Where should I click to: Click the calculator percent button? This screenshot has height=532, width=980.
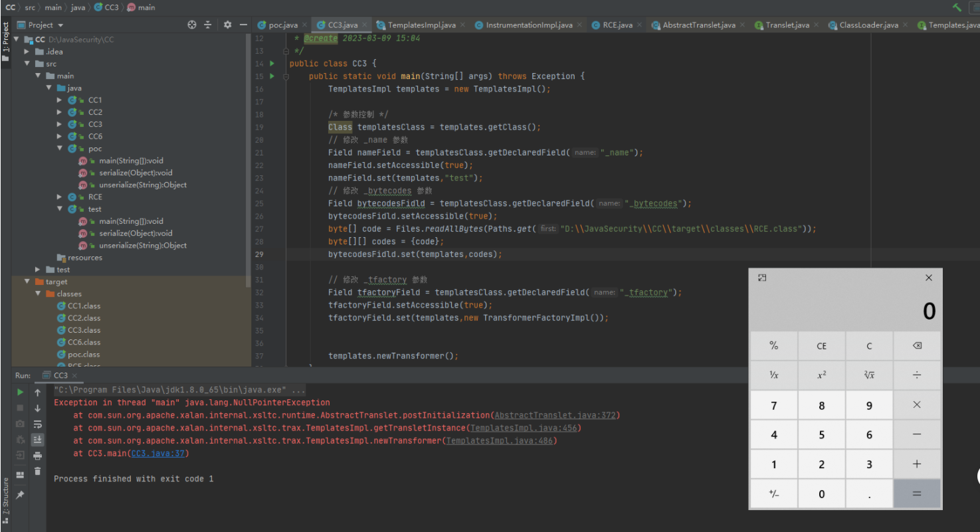774,345
